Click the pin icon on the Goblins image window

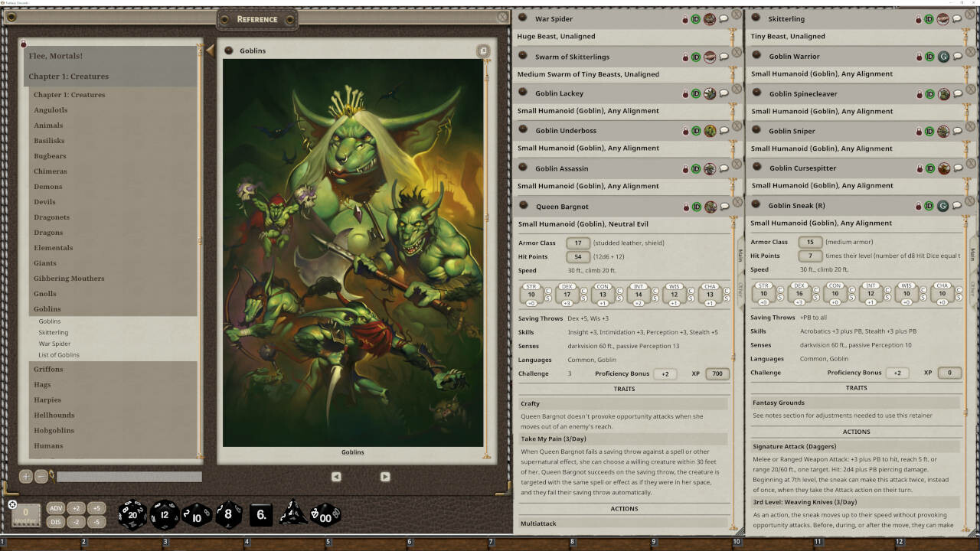coord(483,51)
